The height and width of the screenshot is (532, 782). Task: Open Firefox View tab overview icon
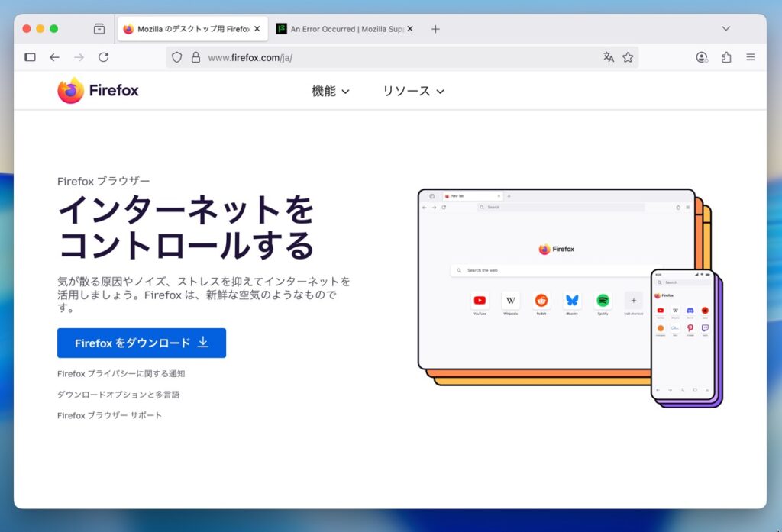click(99, 29)
